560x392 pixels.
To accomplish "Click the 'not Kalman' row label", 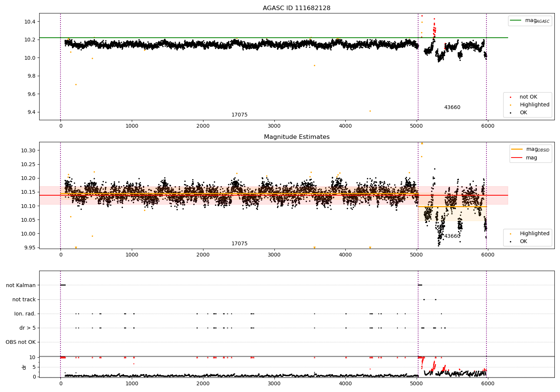I will click(21, 285).
